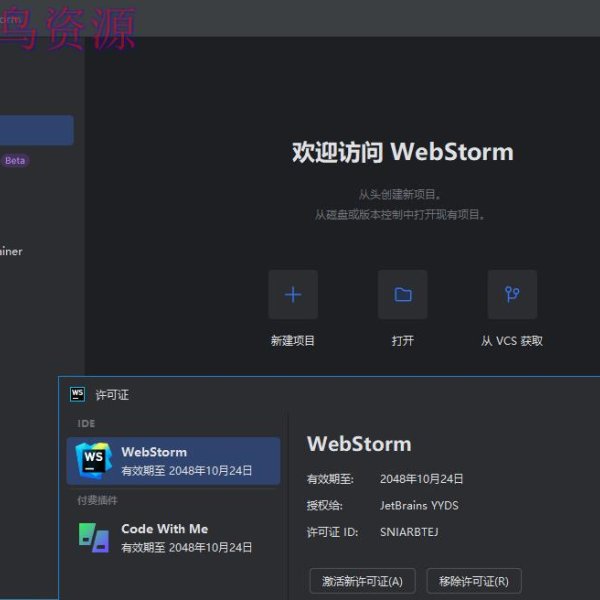Image resolution: width=600 pixels, height=600 pixels.
Task: Select Code With Me paid plugin entry
Action: point(173,538)
